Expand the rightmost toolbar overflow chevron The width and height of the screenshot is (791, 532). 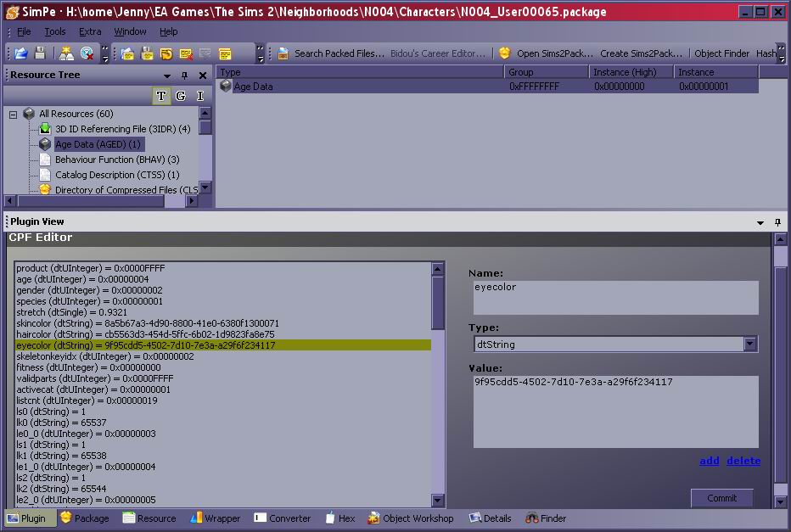tap(781, 53)
